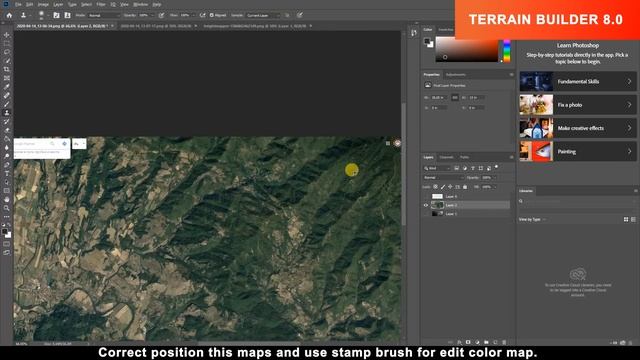This screenshot has height=360, width=640.
Task: Open the Edit Toolbar ellipsis
Action: pos(7,217)
